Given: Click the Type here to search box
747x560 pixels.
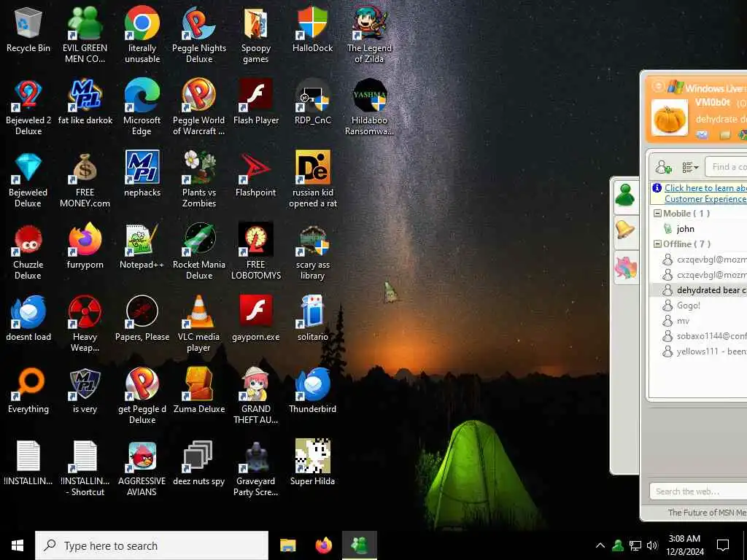Looking at the screenshot, I should [152, 545].
